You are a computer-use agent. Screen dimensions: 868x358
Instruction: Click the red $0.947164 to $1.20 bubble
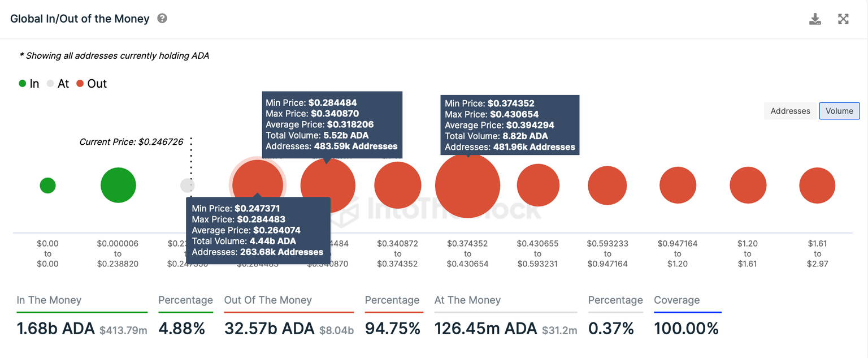click(x=678, y=185)
